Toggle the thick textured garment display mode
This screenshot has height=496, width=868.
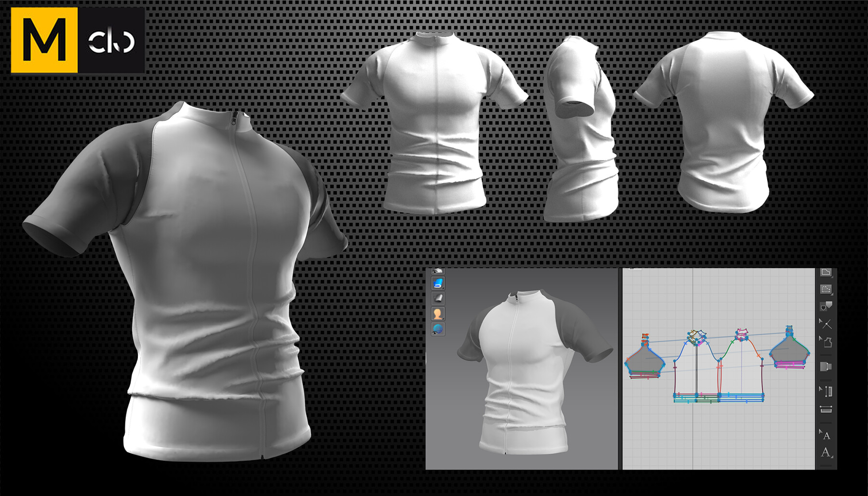tap(438, 283)
